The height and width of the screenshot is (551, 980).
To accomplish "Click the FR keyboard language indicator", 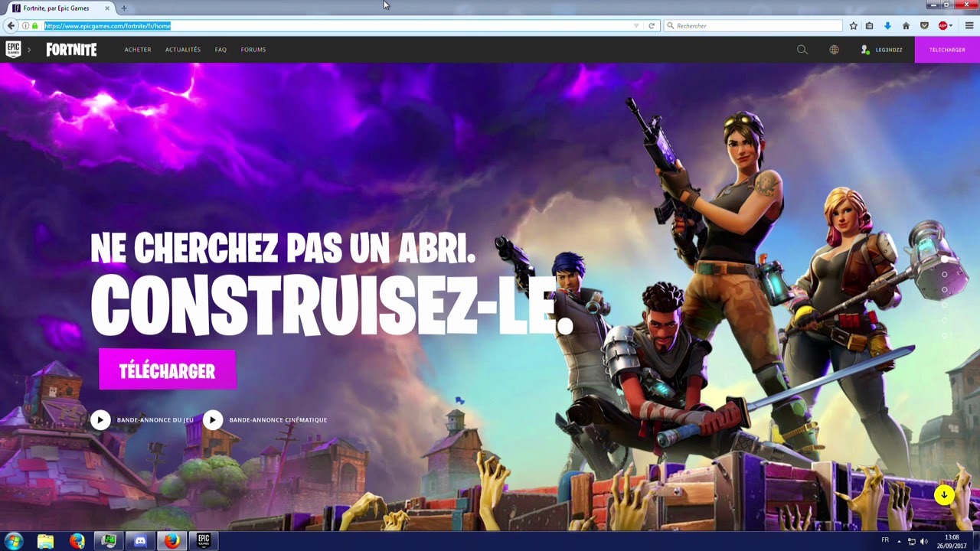I will coord(885,540).
